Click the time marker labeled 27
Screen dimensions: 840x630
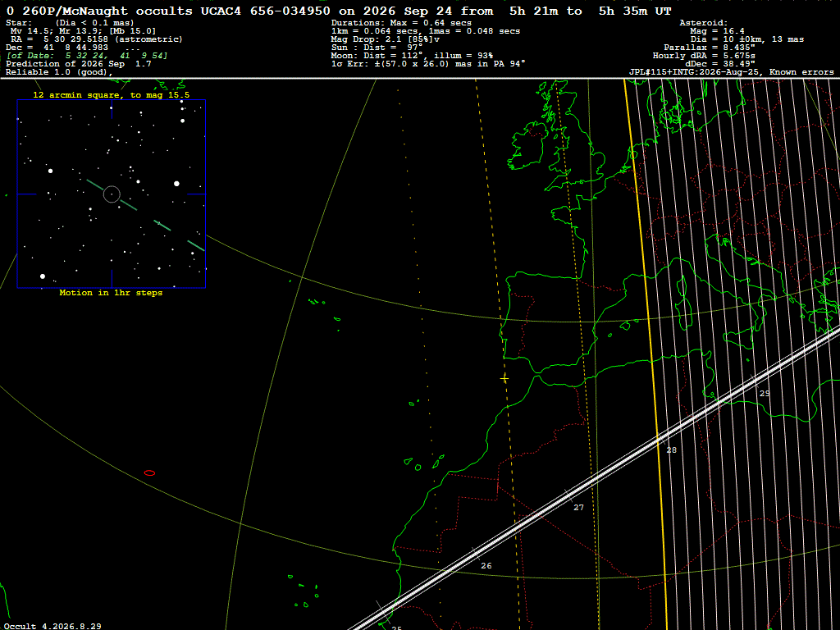click(578, 507)
